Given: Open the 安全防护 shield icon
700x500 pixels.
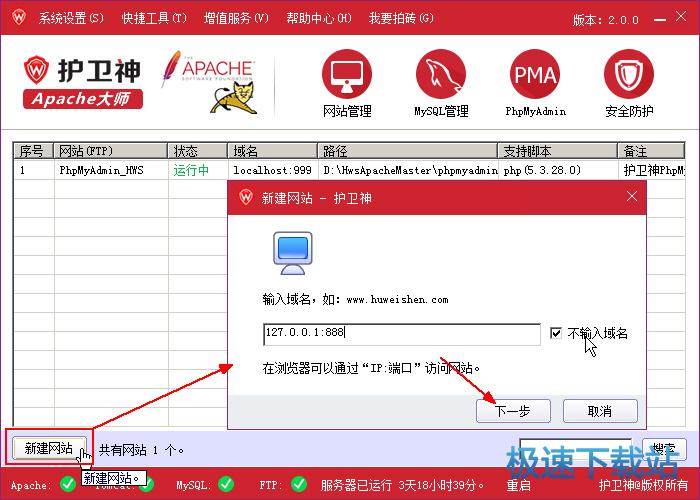Looking at the screenshot, I should [629, 74].
